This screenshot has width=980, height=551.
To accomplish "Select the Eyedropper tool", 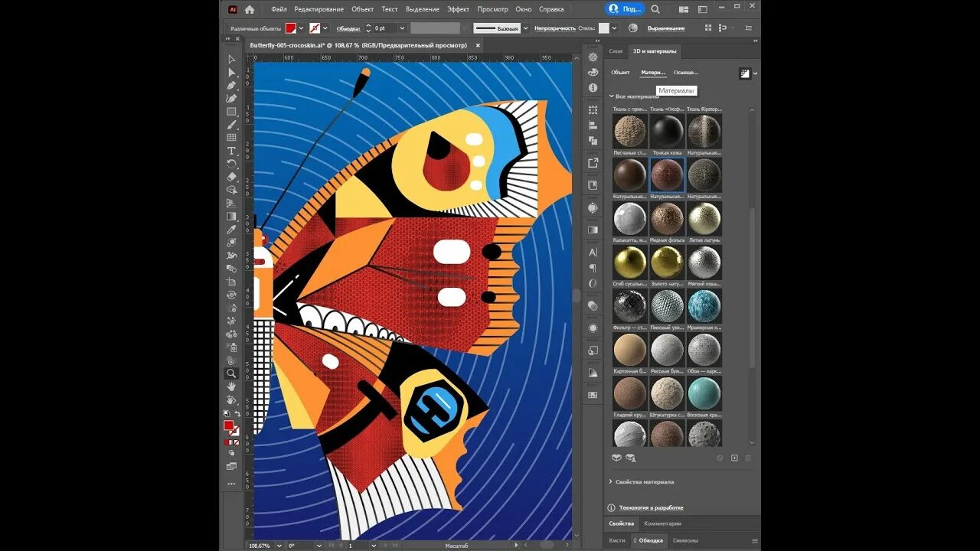I will 231,230.
